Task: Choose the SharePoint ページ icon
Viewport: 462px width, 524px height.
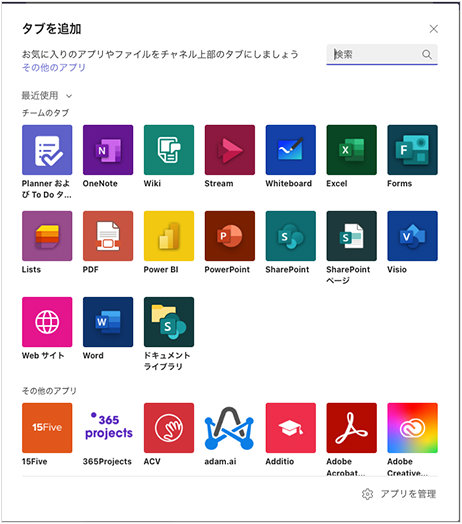Action: [351, 236]
